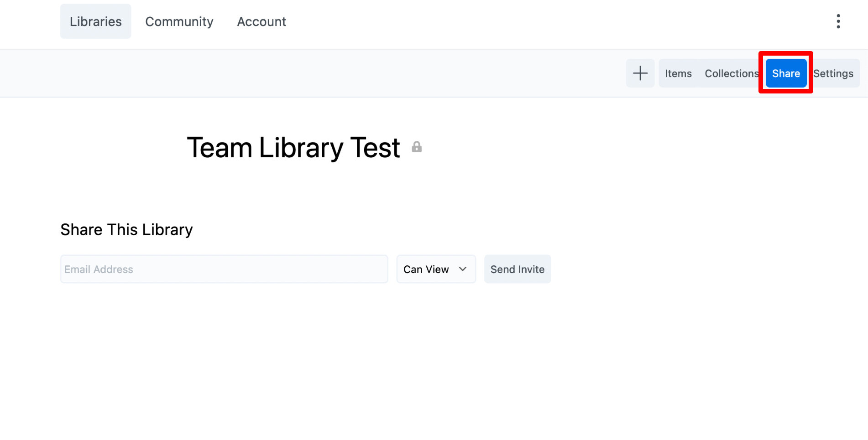This screenshot has width=868, height=440.
Task: Select the Share tab
Action: [x=785, y=73]
